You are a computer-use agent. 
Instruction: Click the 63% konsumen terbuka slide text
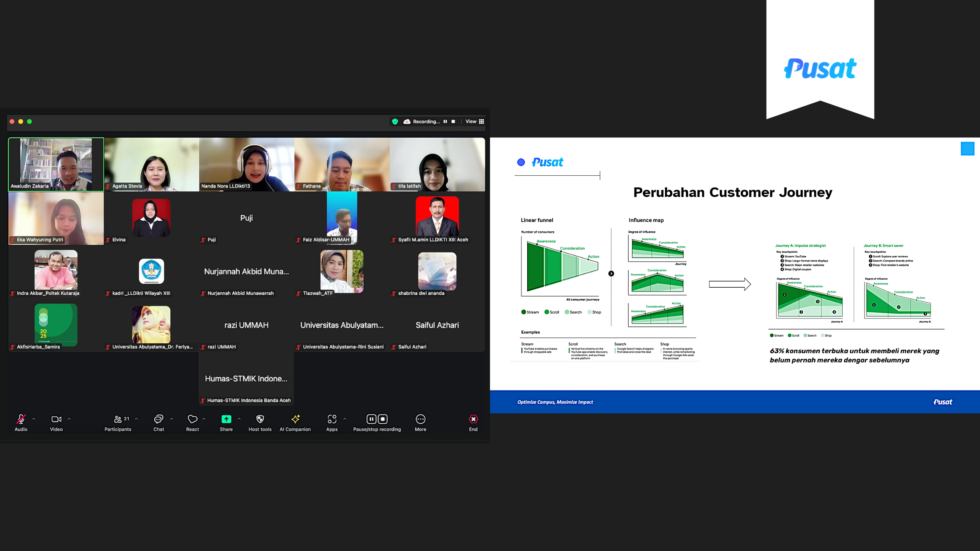(854, 356)
